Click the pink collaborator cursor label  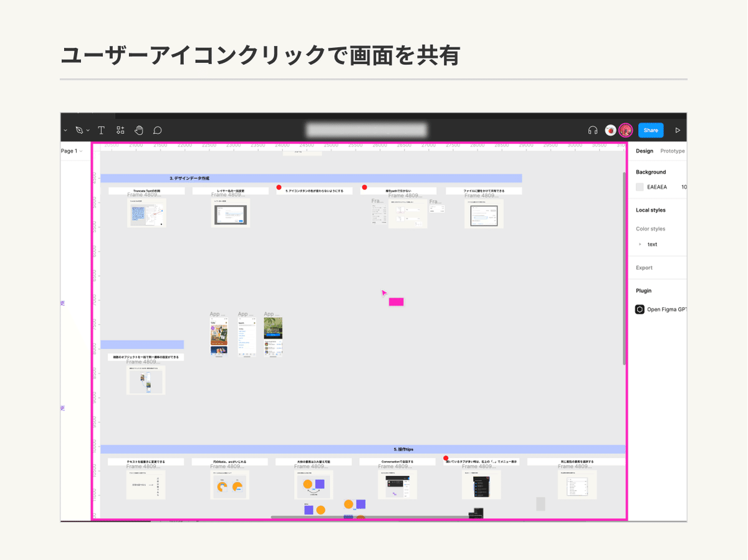coord(396,302)
